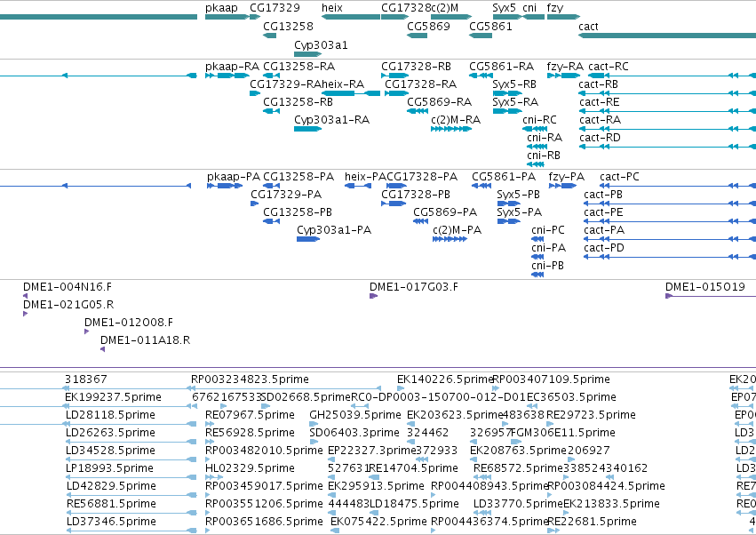
Task: Select transcript Cyp303a1-RA
Action: click(x=307, y=129)
